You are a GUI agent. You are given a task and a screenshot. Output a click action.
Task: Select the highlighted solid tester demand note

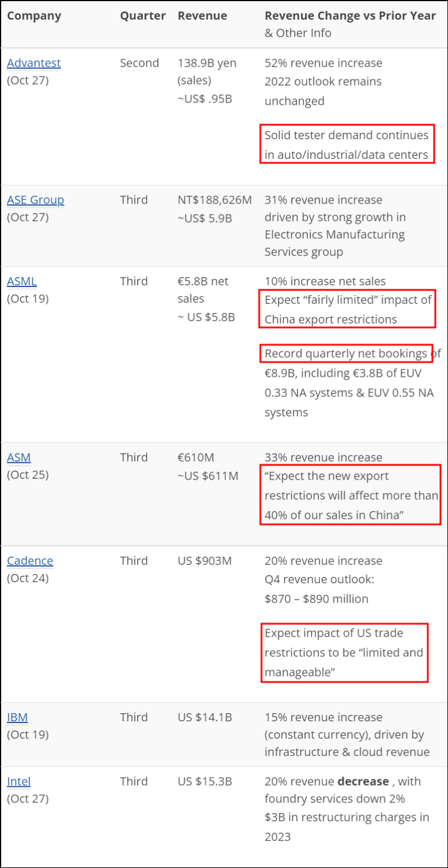click(347, 144)
